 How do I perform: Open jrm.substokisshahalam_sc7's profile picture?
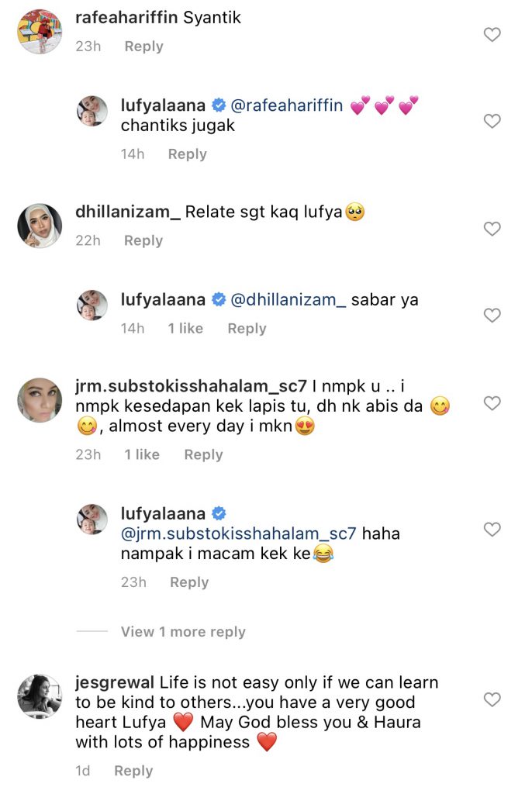pyautogui.click(x=40, y=401)
